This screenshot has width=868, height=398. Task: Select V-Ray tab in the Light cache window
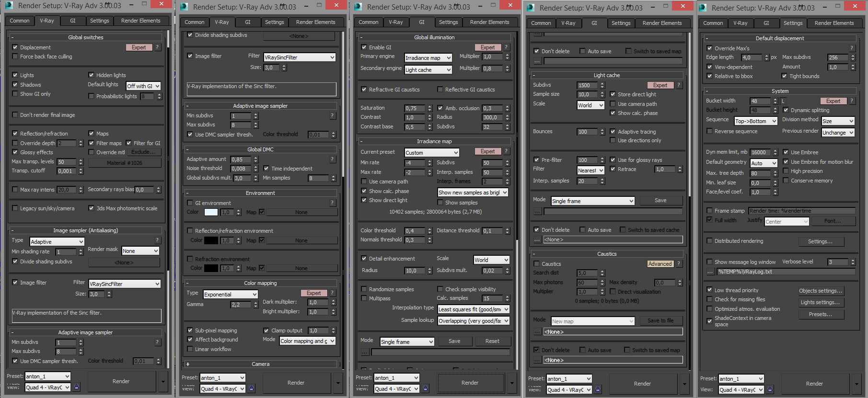[x=568, y=23]
